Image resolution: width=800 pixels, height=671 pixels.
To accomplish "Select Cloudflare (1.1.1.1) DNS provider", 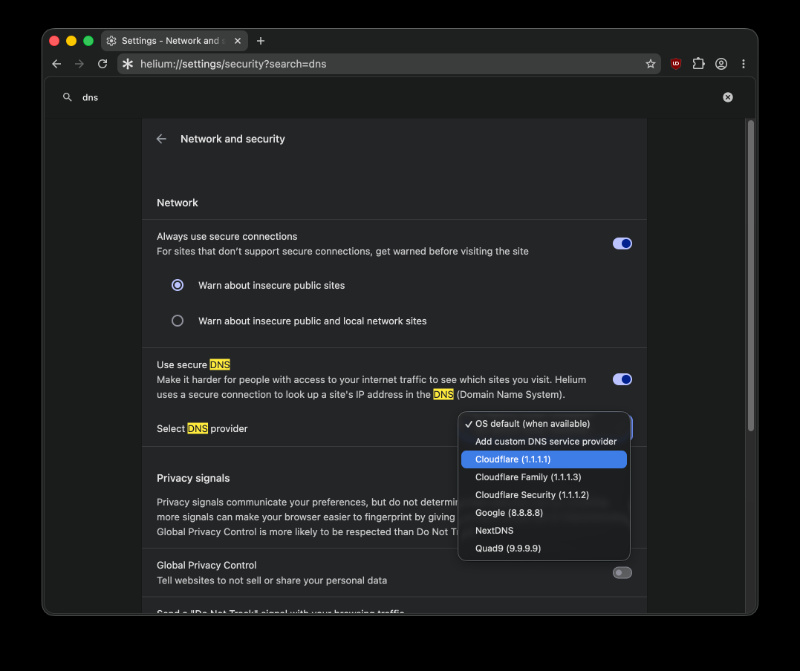I will (544, 459).
